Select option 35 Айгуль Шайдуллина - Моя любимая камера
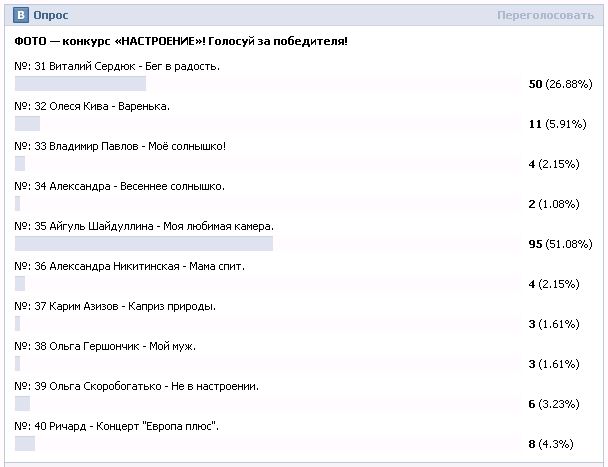Image resolution: width=608 pixels, height=467 pixels. pyautogui.click(x=145, y=227)
